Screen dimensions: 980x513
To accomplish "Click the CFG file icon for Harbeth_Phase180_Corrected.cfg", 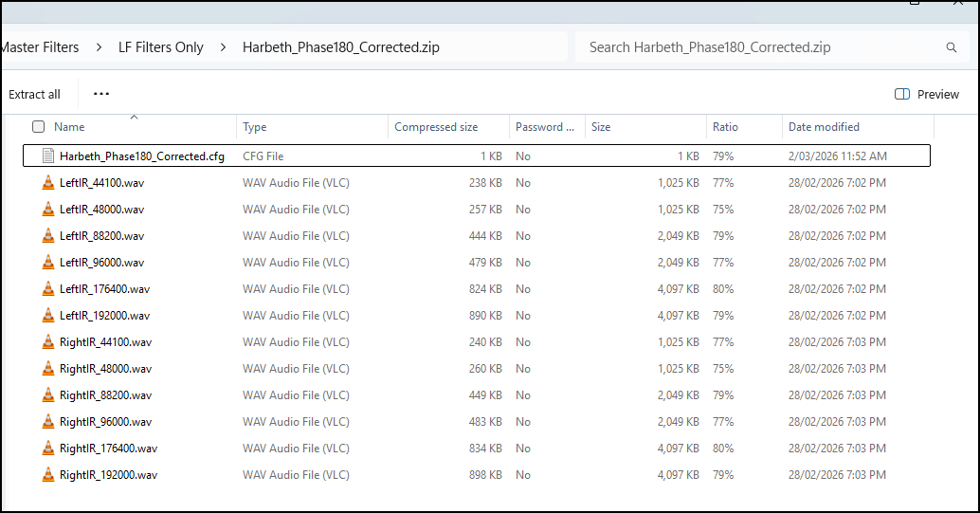I will pos(48,156).
